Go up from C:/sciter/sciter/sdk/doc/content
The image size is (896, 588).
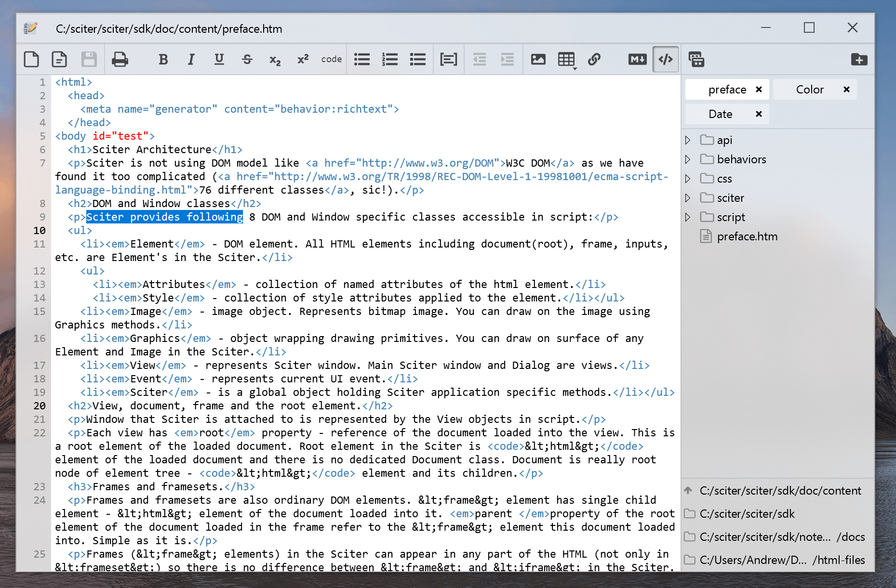(688, 491)
